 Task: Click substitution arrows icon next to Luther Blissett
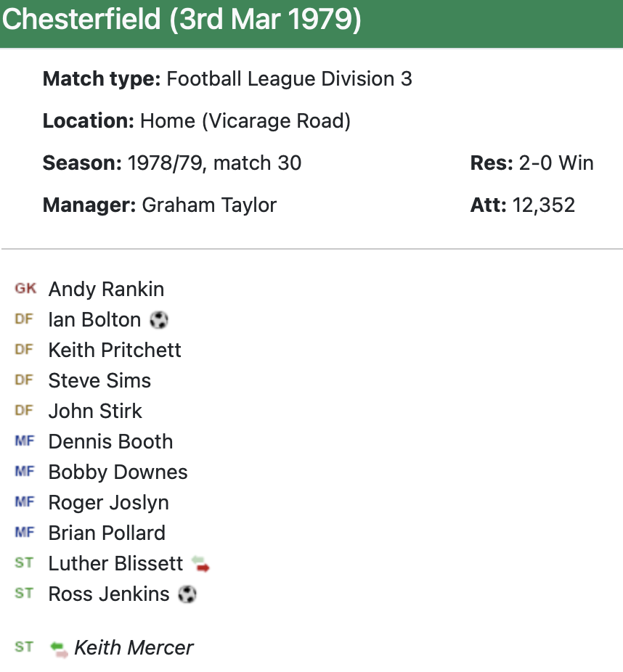(200, 564)
